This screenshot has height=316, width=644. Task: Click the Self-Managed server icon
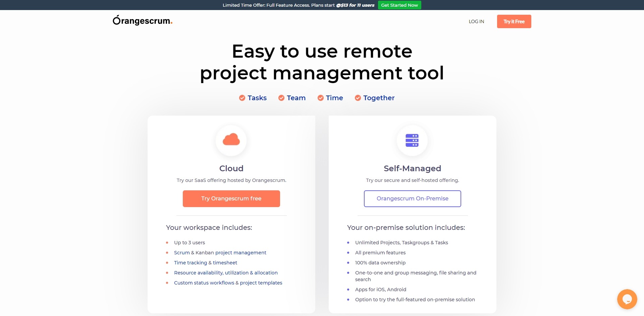[412, 140]
